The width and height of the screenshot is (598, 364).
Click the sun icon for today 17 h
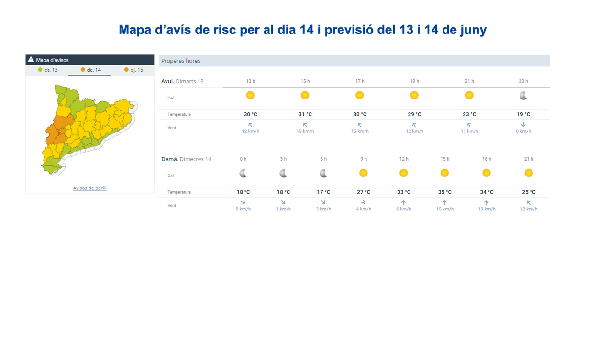click(x=360, y=95)
